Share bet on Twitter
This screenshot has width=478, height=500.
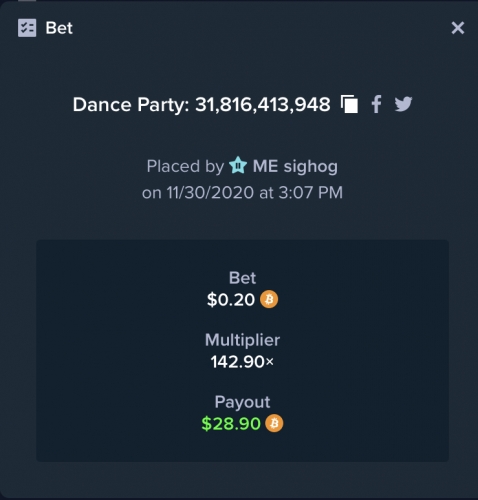(x=403, y=104)
